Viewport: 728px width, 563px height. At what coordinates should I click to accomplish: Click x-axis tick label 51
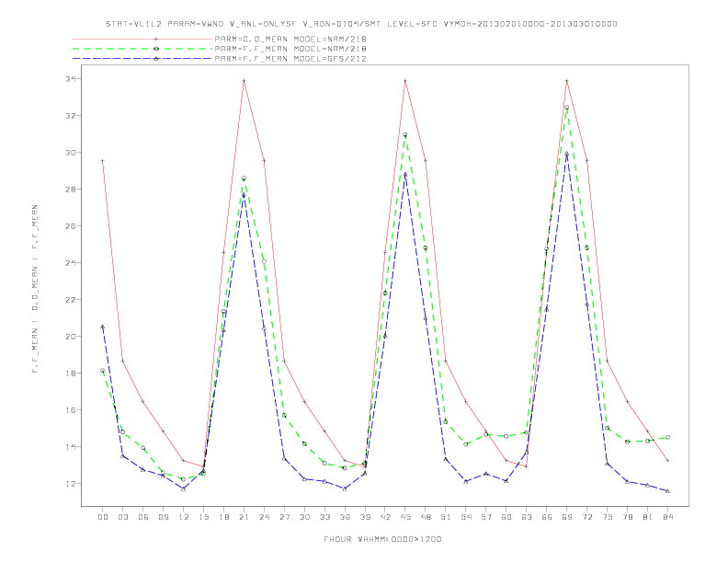[x=446, y=517]
